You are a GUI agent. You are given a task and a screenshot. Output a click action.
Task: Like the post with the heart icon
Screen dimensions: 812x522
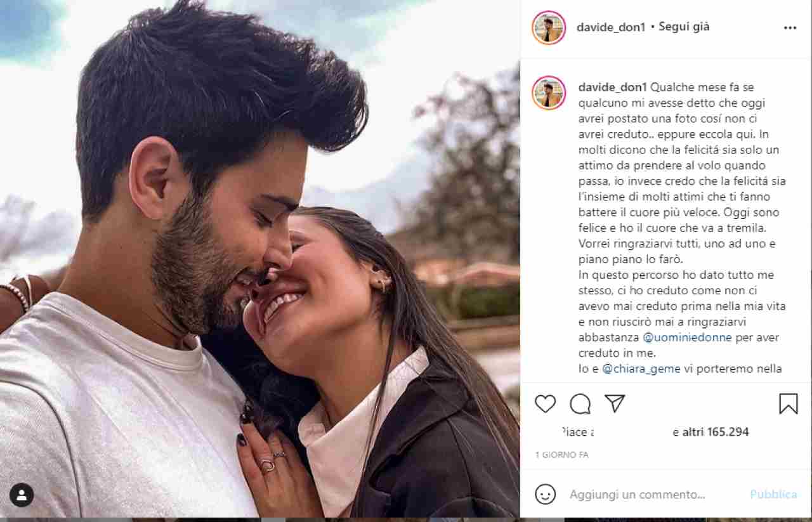point(545,404)
